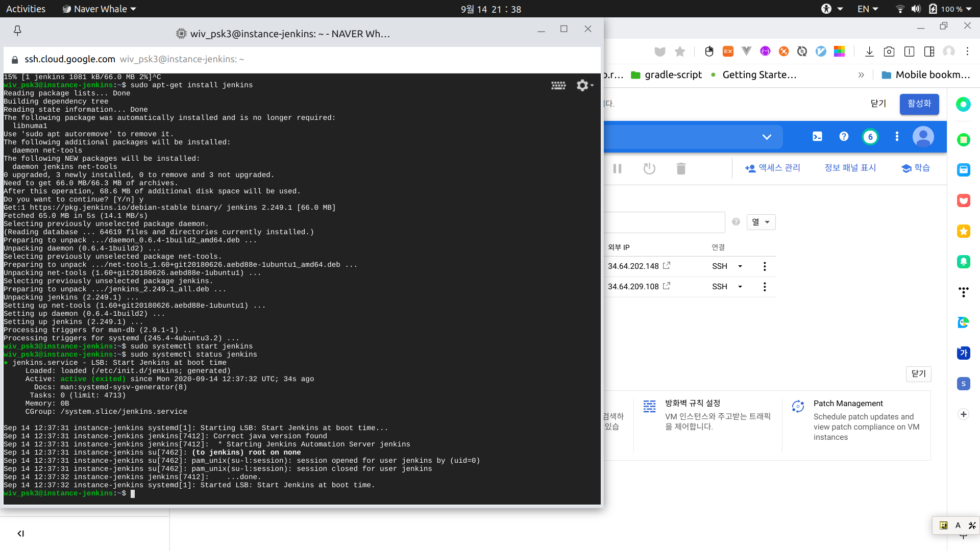Click the delete trash icon for instances

[681, 168]
